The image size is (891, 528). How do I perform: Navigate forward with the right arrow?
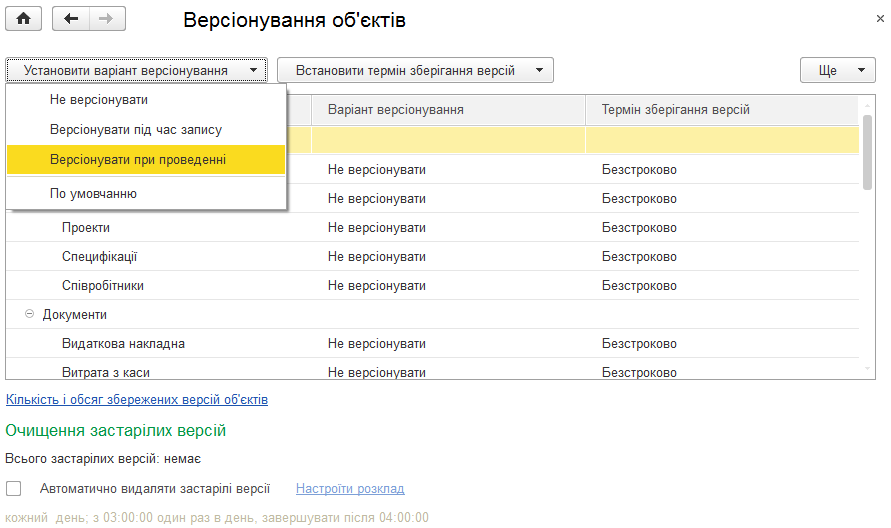click(107, 19)
